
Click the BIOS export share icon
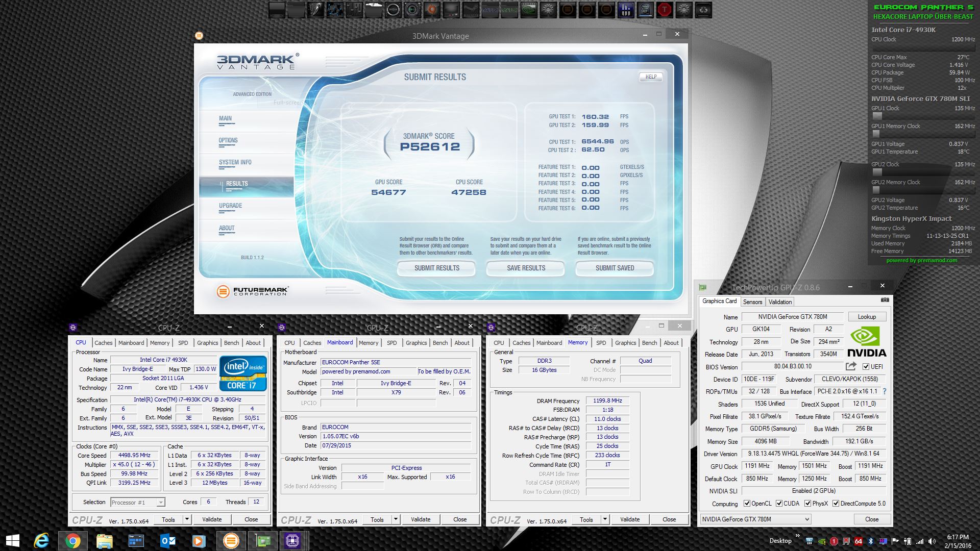tap(851, 366)
